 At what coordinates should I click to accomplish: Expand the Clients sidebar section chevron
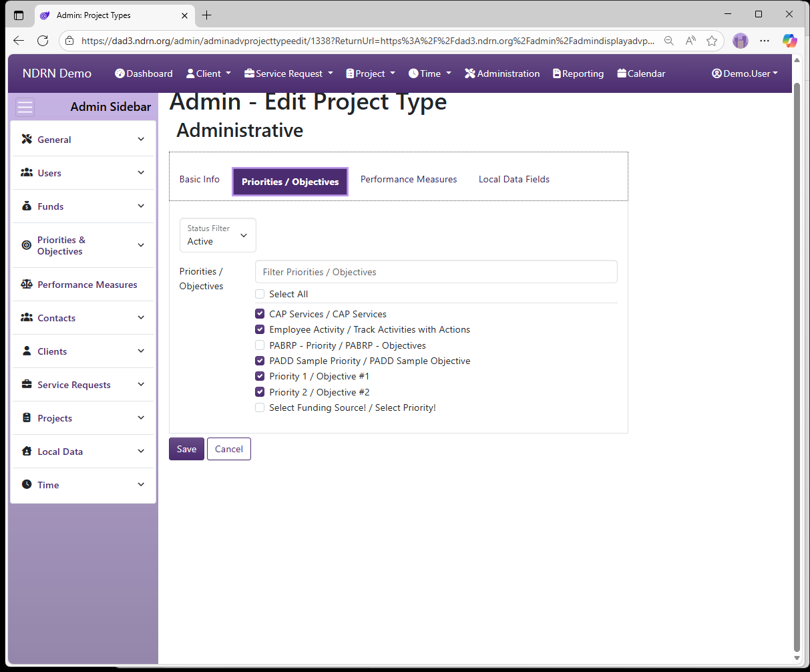[141, 351]
